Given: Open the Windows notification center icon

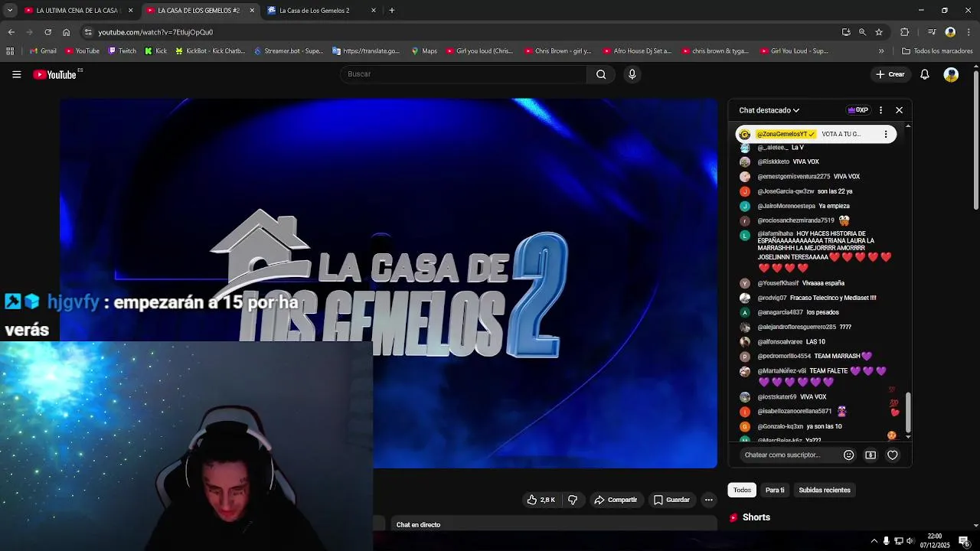Looking at the screenshot, I should pos(964,541).
